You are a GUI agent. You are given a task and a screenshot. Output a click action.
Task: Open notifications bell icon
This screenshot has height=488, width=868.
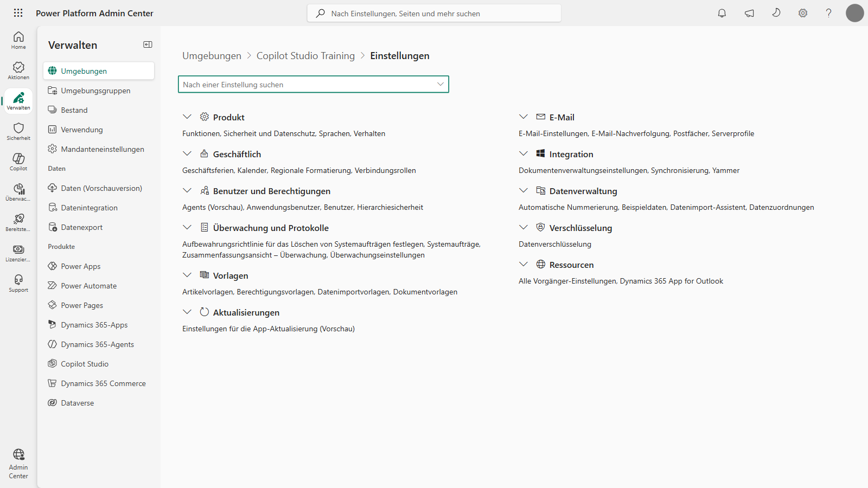tap(722, 13)
